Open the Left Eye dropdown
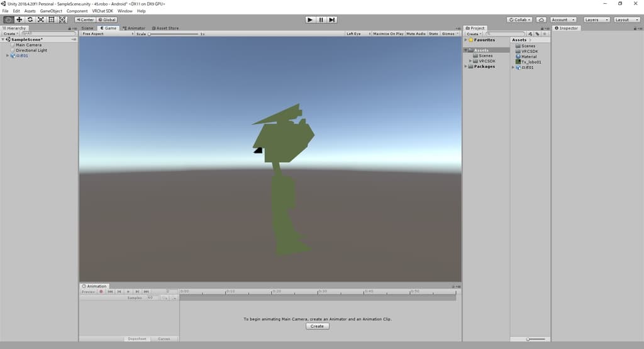The image size is (644, 349). (x=358, y=34)
